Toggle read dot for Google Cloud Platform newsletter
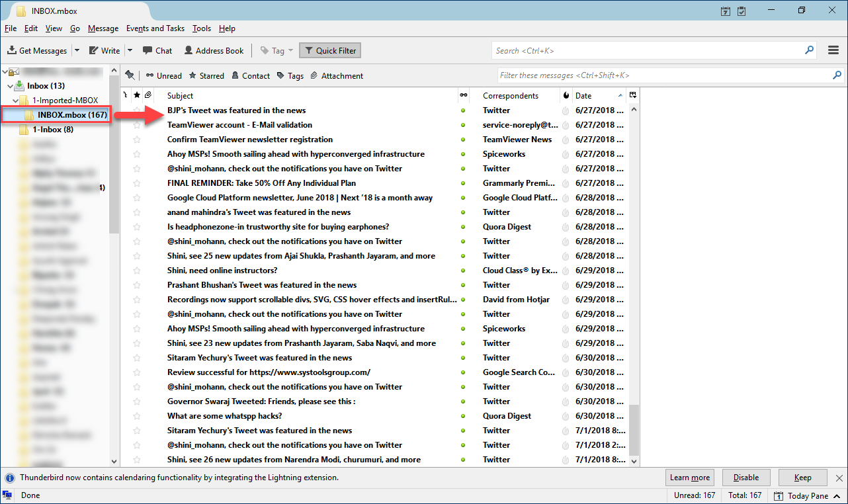Screen dimensions: 848x504 click(463, 198)
